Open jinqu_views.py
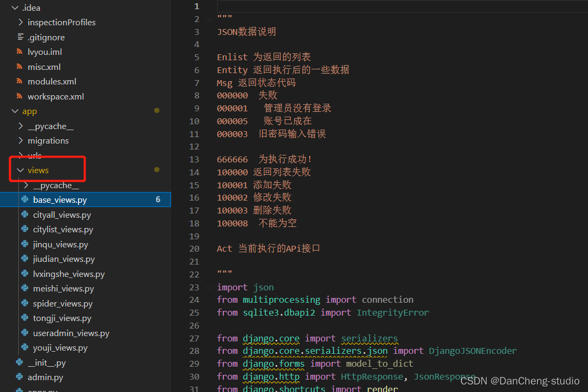The width and height of the screenshot is (588, 392). pyautogui.click(x=60, y=245)
